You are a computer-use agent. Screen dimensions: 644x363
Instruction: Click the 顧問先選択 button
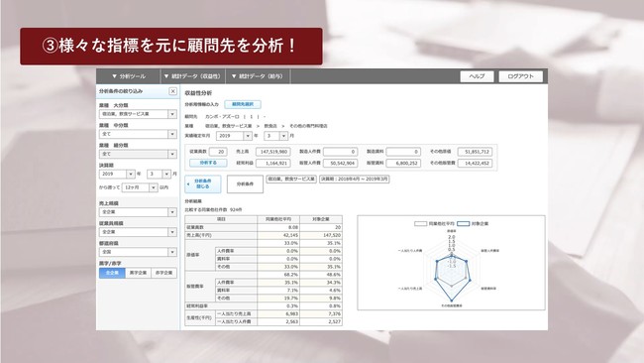[x=243, y=104]
